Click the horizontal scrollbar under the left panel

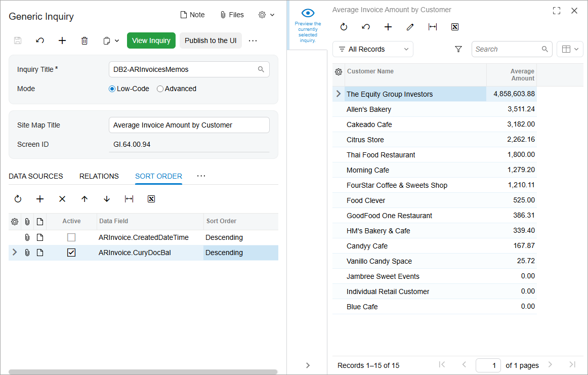pos(143,372)
